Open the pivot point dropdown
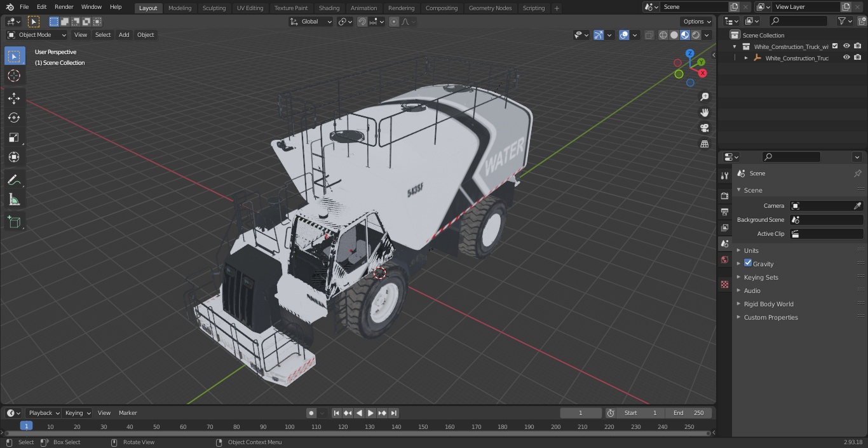 pos(345,22)
